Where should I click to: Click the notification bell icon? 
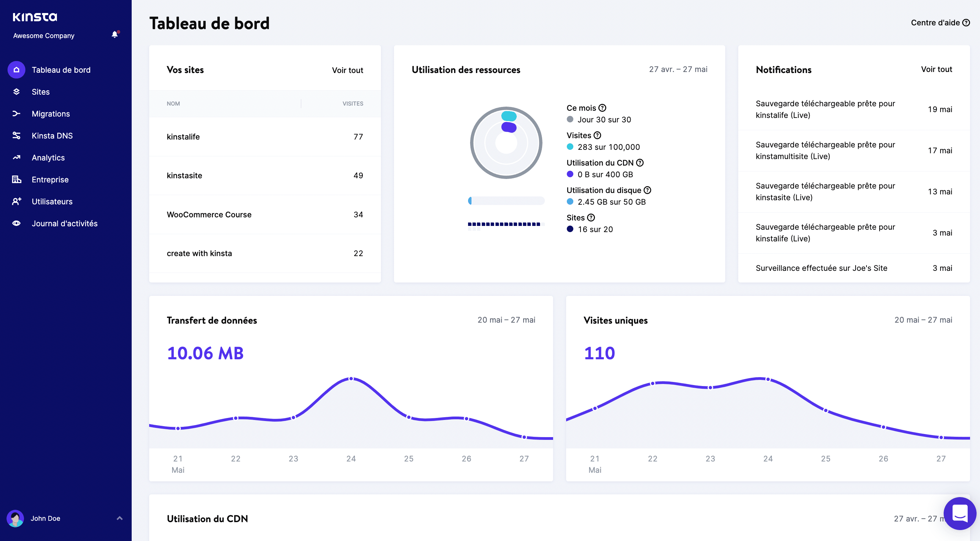click(114, 35)
